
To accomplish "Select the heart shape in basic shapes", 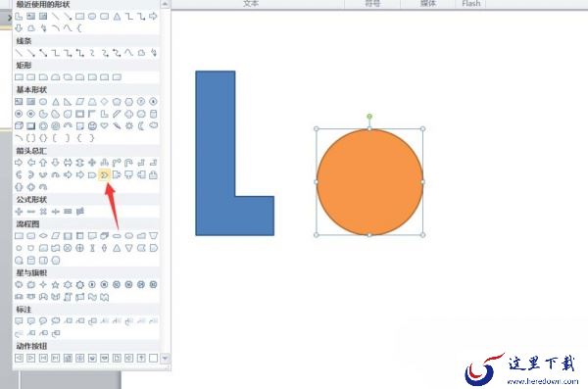I will pyautogui.click(x=104, y=126).
